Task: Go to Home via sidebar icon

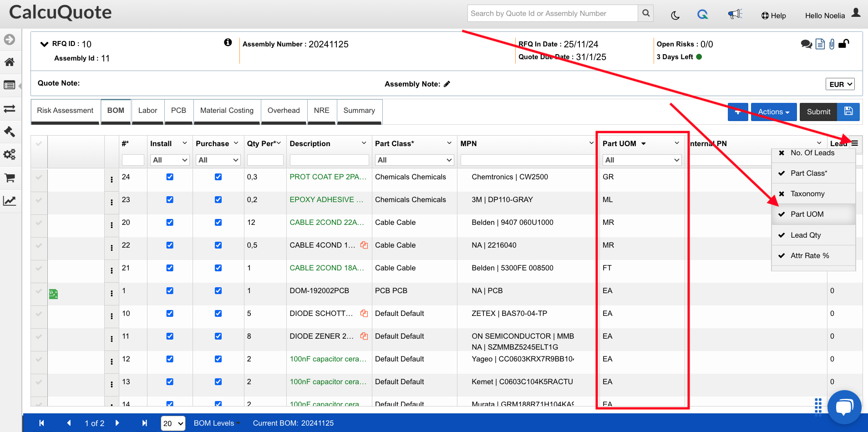Action: pyautogui.click(x=10, y=62)
